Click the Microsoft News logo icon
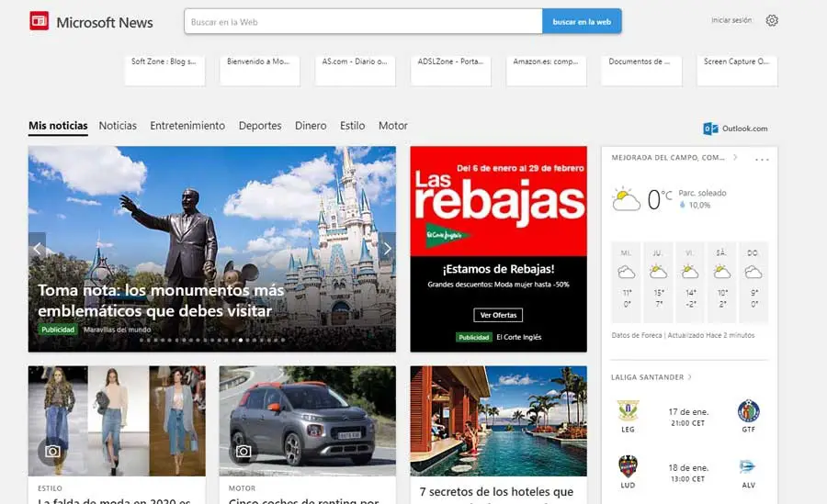827x504 pixels. tap(39, 21)
